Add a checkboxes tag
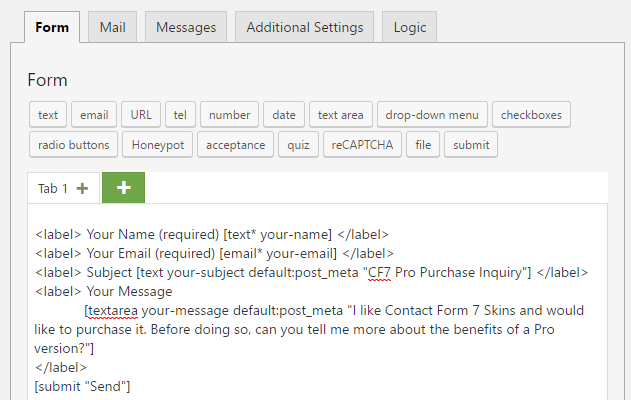The width and height of the screenshot is (631, 400). point(531,115)
